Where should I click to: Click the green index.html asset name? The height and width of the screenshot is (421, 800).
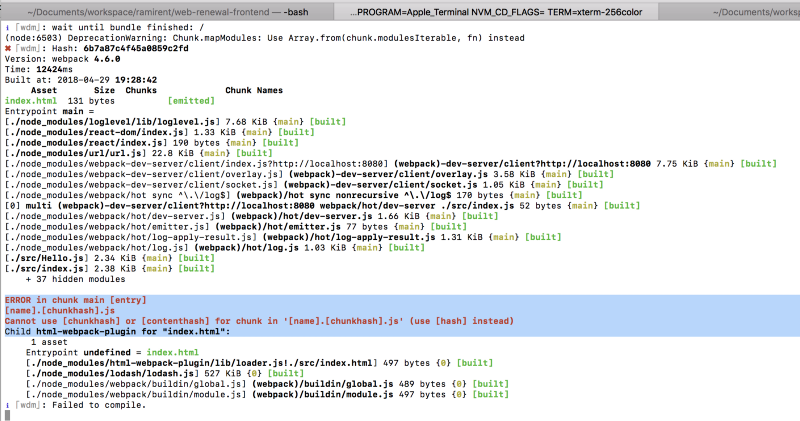[31, 101]
